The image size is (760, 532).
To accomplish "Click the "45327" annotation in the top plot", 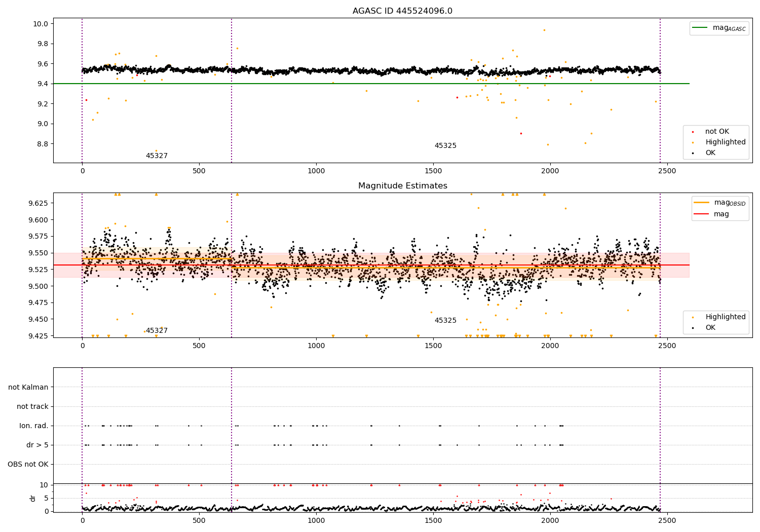I will pyautogui.click(x=157, y=156).
